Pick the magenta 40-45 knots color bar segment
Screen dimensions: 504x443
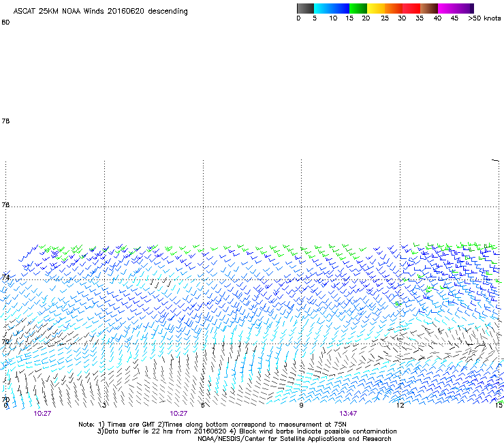tap(447, 8)
